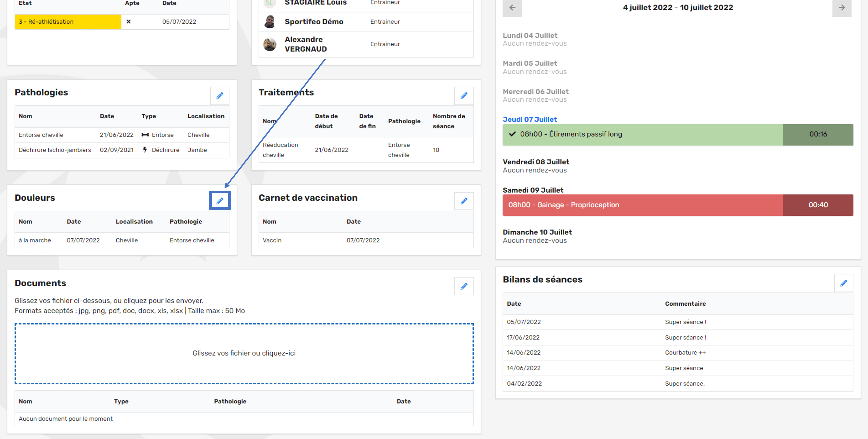The width and height of the screenshot is (868, 439).
Task: Click the Documents edit pencil icon
Action: pyautogui.click(x=464, y=286)
